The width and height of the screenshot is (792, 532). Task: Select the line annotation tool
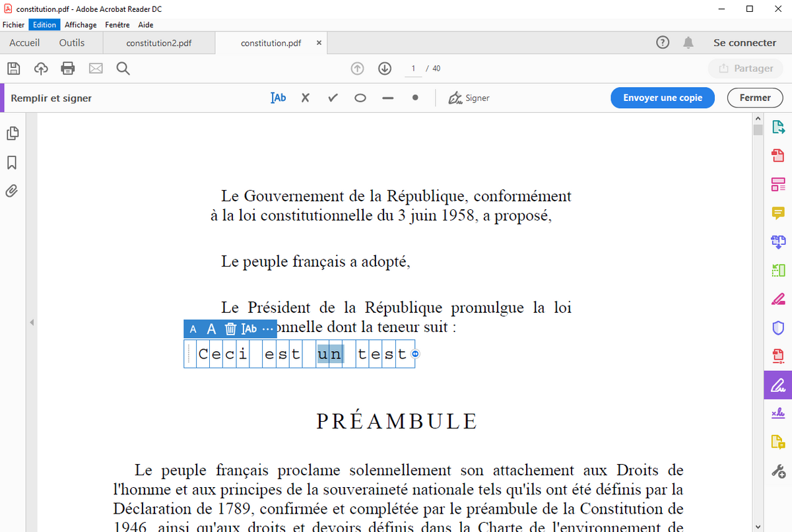(x=387, y=98)
